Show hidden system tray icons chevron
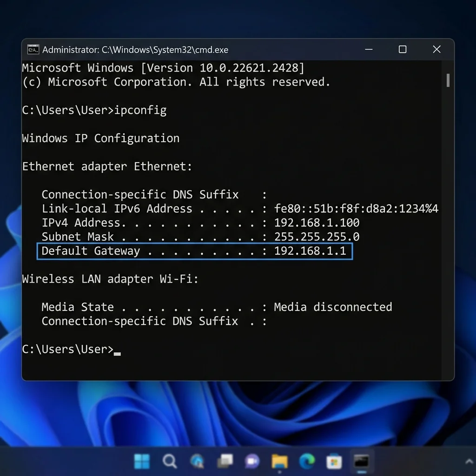This screenshot has height=476, width=476. coord(469,462)
